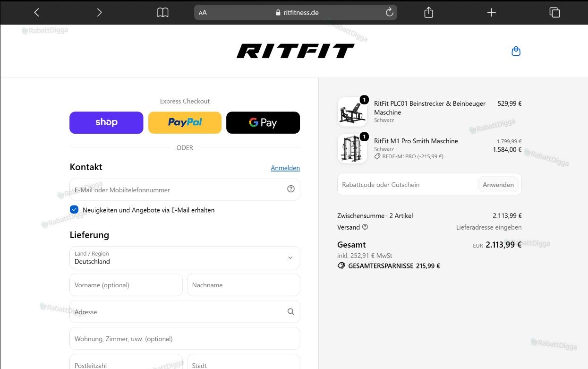Click the Gesamt total 2.113,99 € amount
Image resolution: width=588 pixels, height=369 pixels.
[x=503, y=245]
